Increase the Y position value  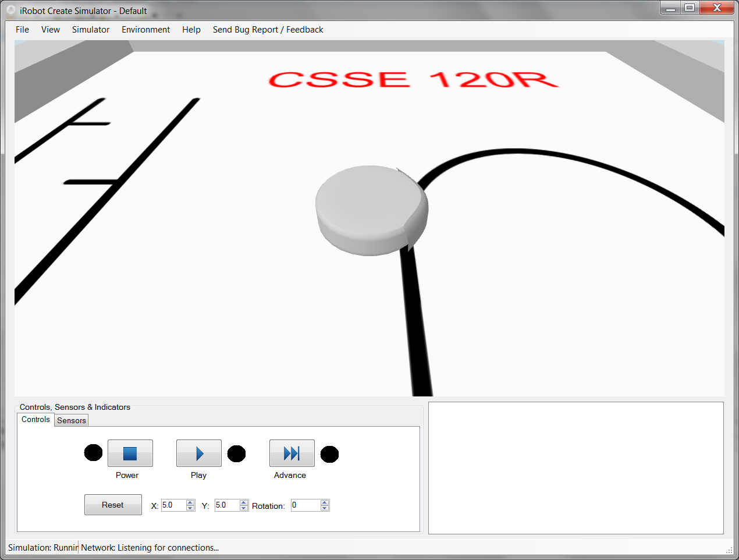tap(244, 502)
